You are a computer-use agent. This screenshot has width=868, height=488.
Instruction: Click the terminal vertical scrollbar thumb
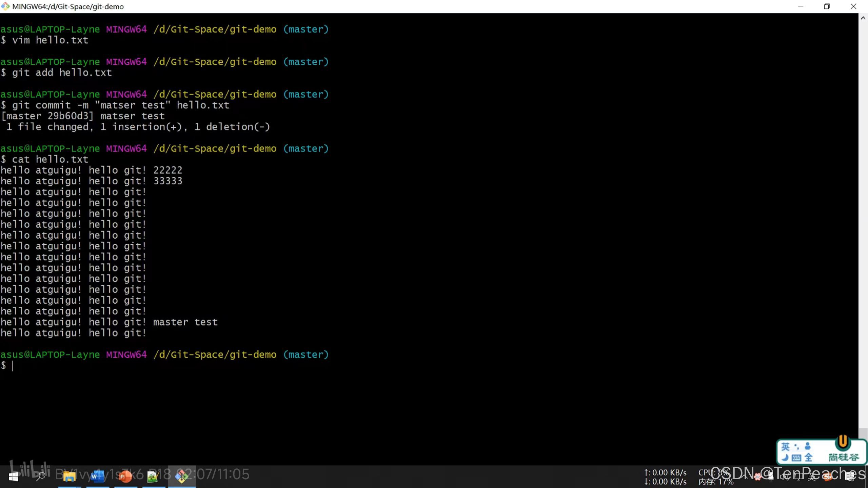pos(863,433)
